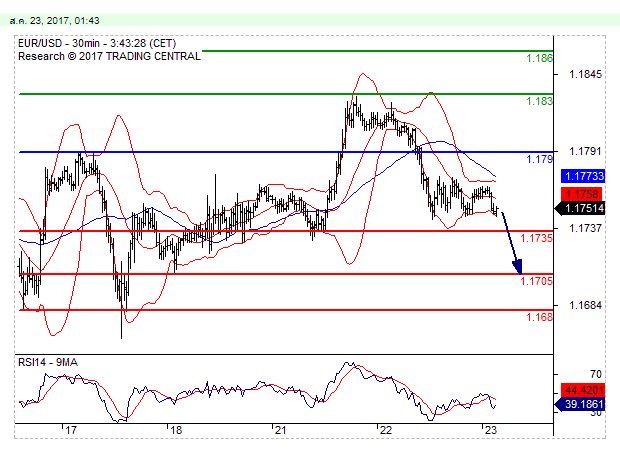Click the price axis value 1.1845

(585, 74)
